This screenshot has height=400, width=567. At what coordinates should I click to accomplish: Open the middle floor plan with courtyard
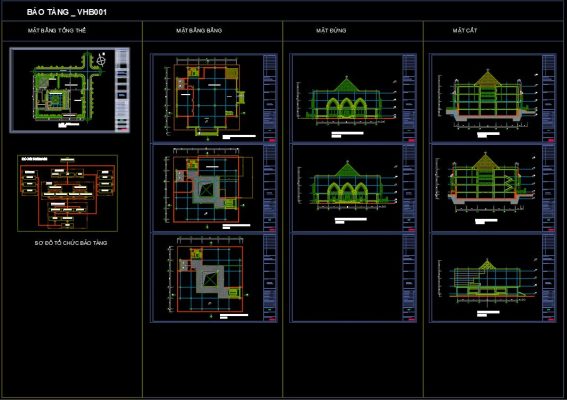[x=214, y=188]
